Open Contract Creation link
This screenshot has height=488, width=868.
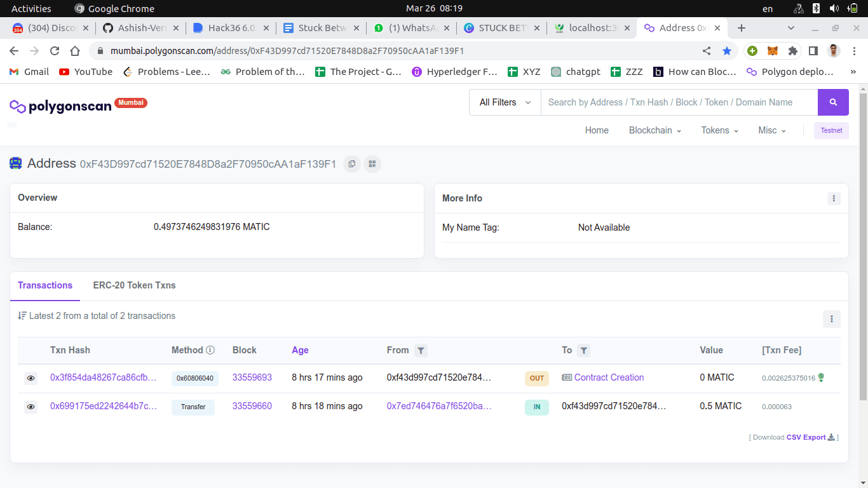[609, 377]
